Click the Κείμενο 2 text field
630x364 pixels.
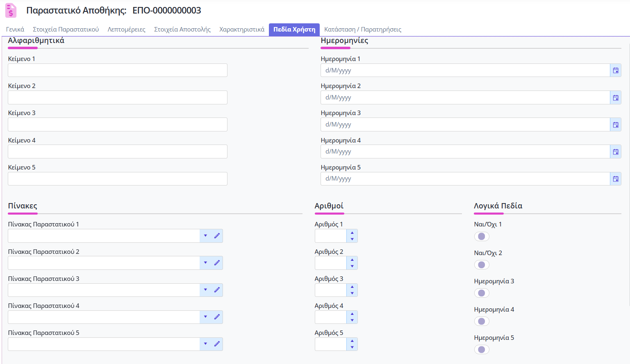117,97
